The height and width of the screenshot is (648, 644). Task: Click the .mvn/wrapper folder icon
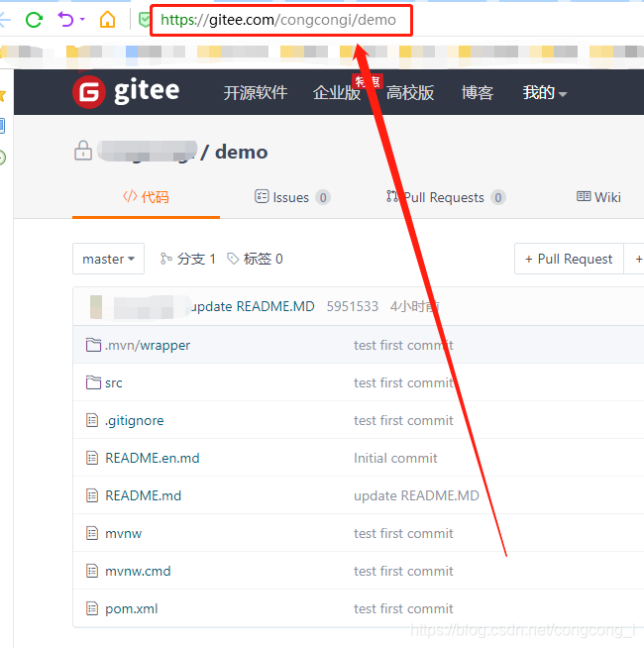[93, 345]
